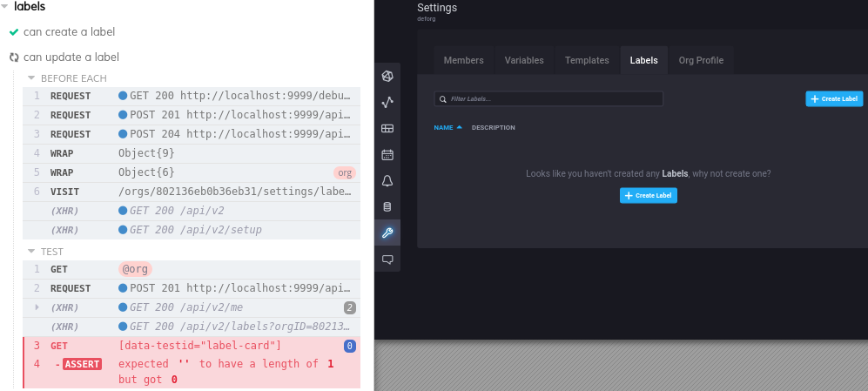The image size is (868, 391).
Task: Open Dashboards grid icon in the sidebar
Action: pyautogui.click(x=387, y=129)
